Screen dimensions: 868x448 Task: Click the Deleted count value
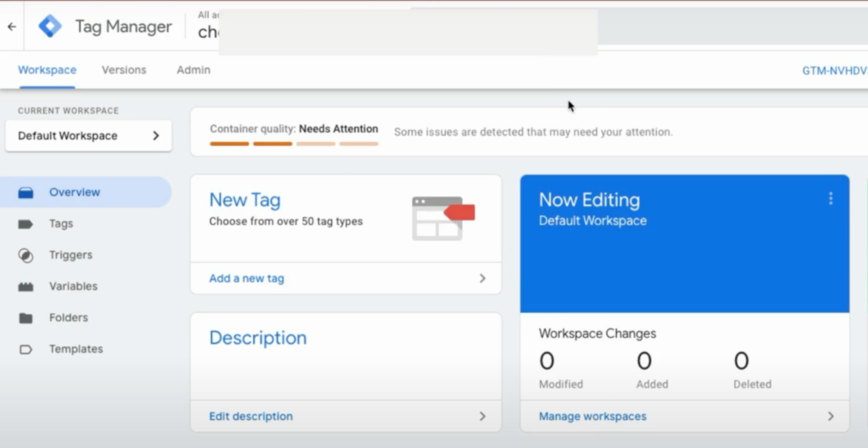click(741, 361)
